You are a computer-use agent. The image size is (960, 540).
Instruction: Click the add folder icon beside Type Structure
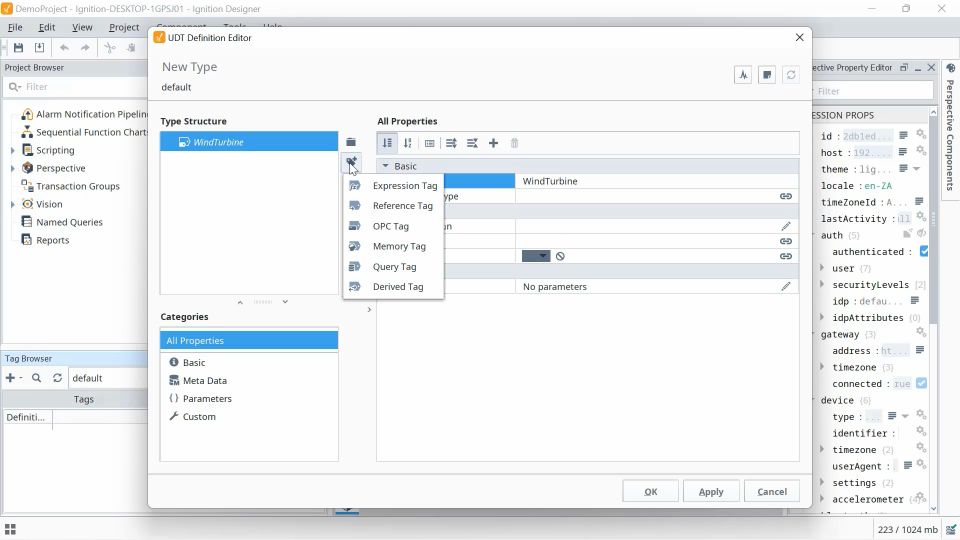pyautogui.click(x=351, y=142)
